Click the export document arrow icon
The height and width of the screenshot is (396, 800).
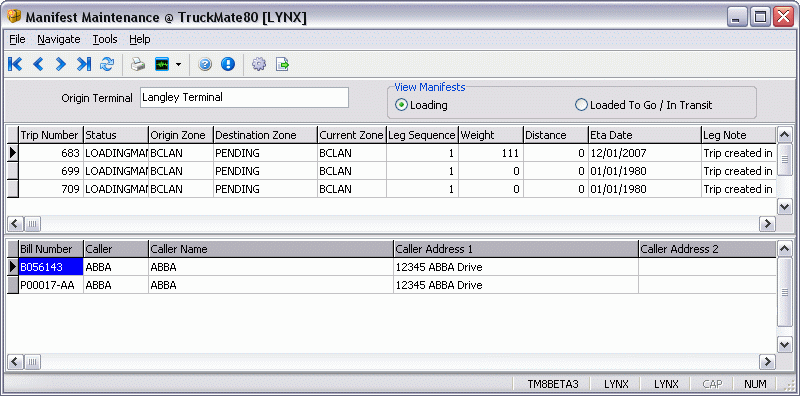point(282,64)
